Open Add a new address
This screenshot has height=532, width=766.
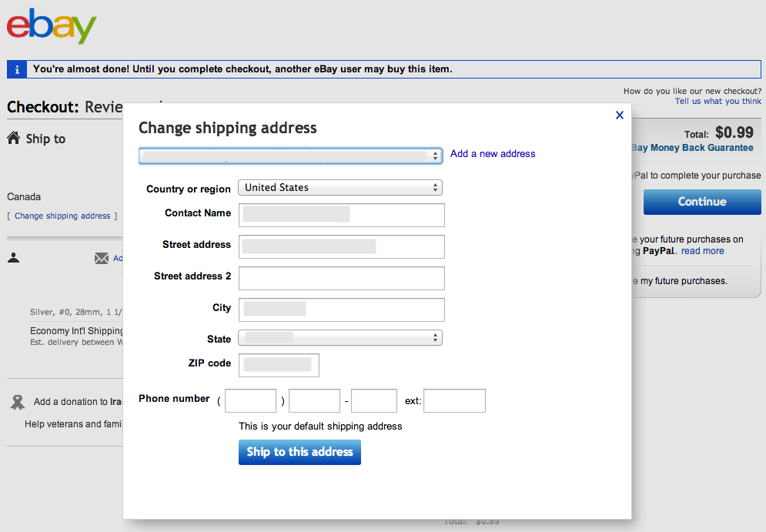pyautogui.click(x=492, y=153)
